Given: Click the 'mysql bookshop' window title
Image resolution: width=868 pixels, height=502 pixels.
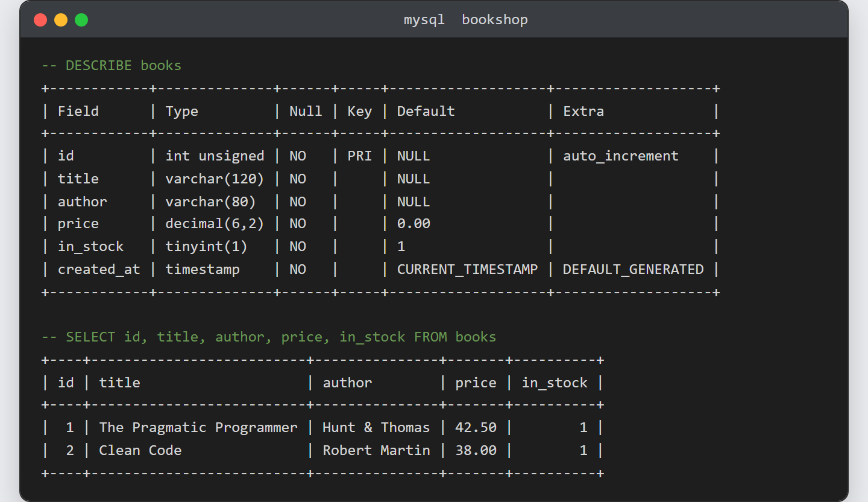Looking at the screenshot, I should [465, 19].
